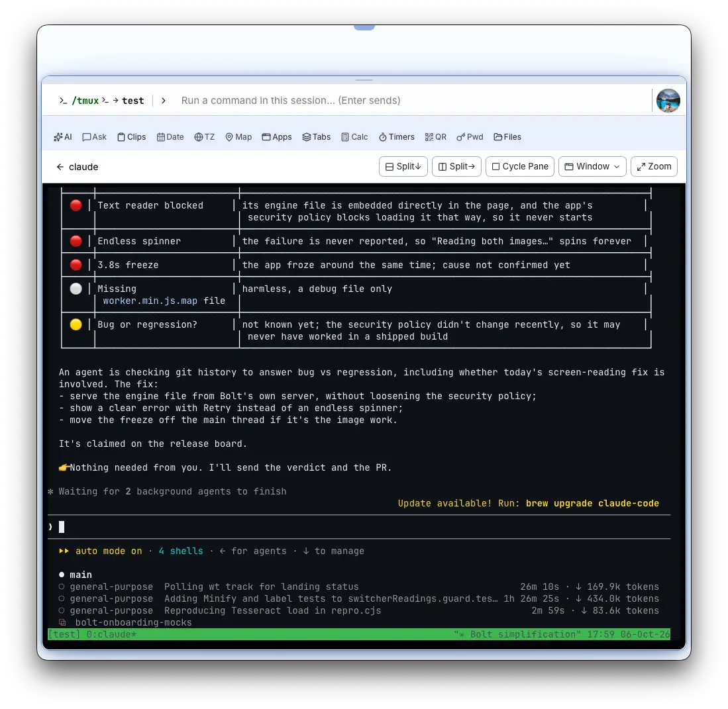Click the Text reader blocked cell
Viewport: 728px width, 709px height.
click(x=150, y=205)
